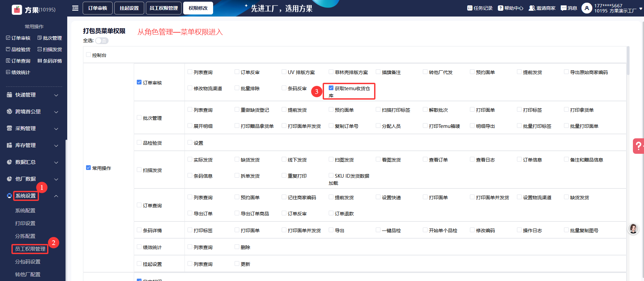
Task: Click the 快递管理 sidebar icon
Action: 9,95
